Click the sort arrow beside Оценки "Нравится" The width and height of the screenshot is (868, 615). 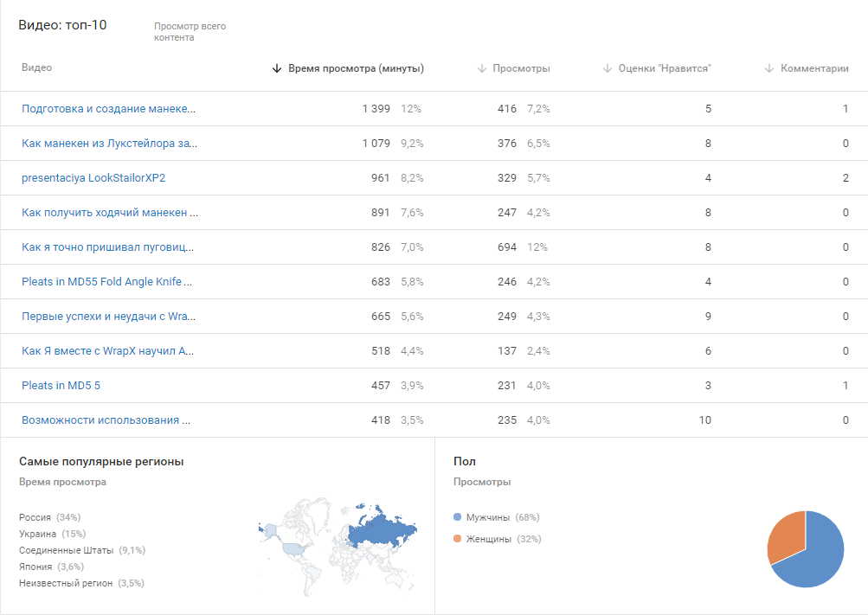608,68
